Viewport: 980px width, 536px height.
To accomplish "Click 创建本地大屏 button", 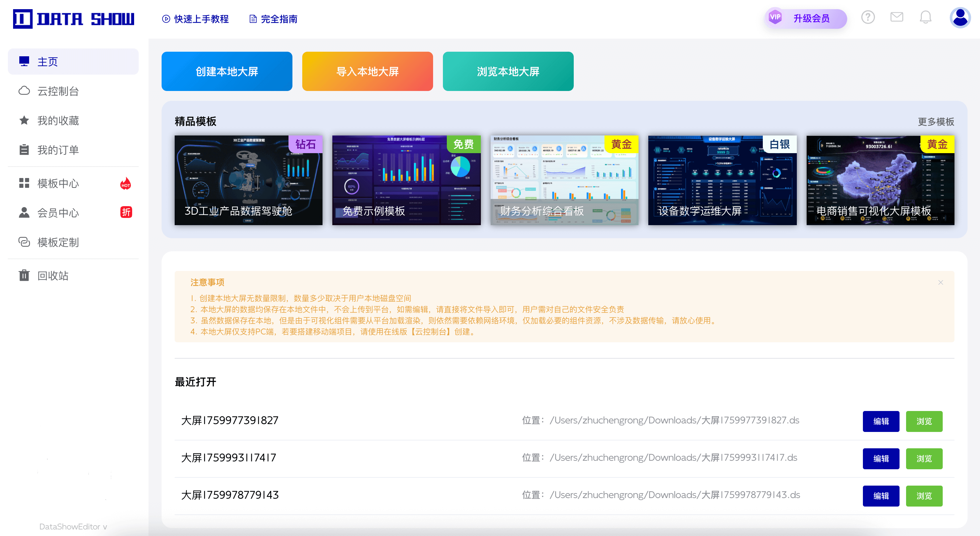I will coord(227,72).
